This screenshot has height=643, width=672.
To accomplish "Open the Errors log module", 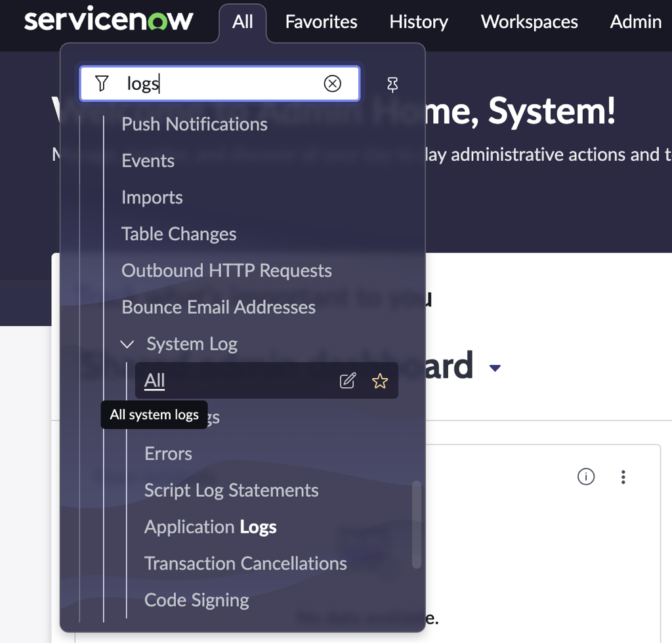I will point(168,453).
